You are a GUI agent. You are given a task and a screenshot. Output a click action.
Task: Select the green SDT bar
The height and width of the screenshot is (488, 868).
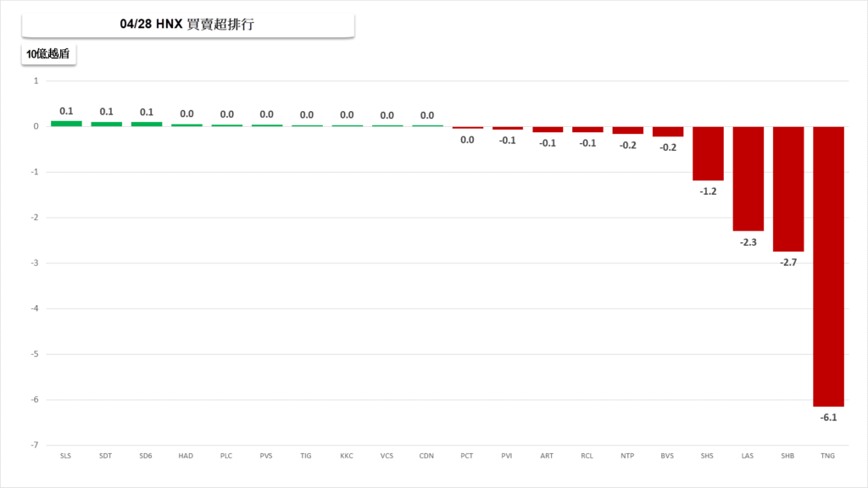[106, 124]
